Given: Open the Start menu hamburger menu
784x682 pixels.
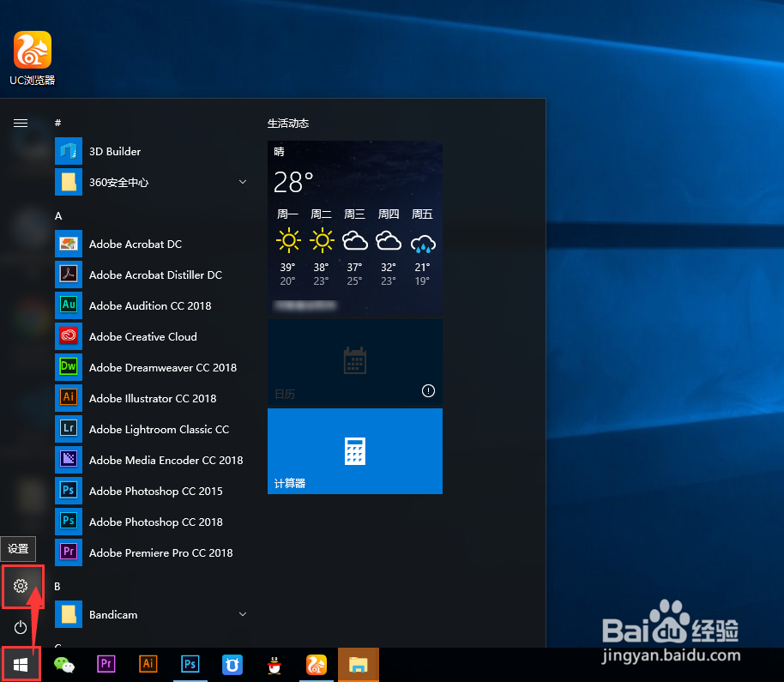Looking at the screenshot, I should pyautogui.click(x=21, y=123).
